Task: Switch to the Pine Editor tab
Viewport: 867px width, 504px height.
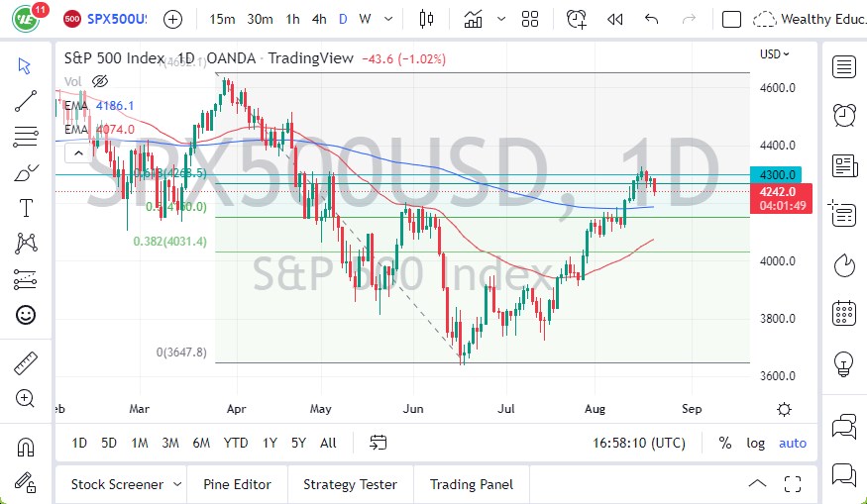Action: click(237, 484)
